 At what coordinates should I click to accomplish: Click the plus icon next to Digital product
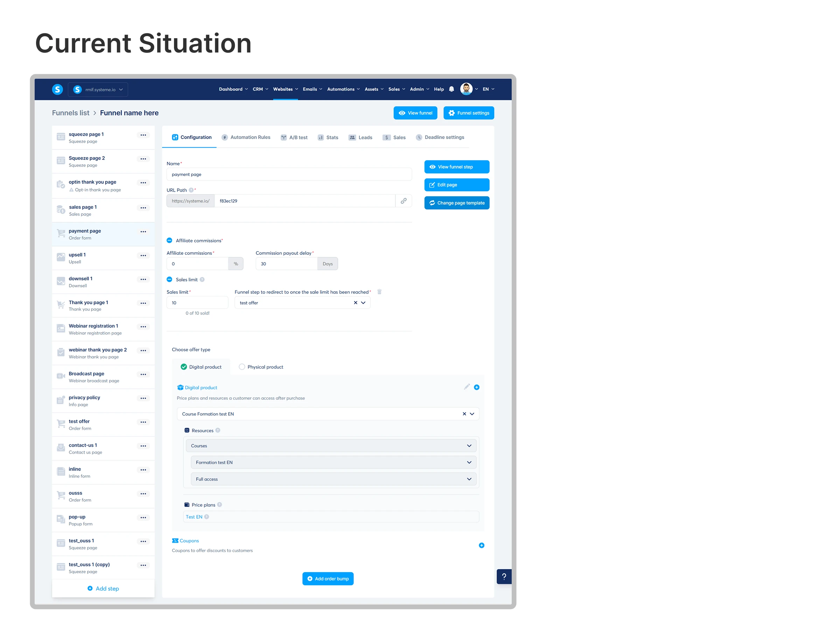click(x=477, y=387)
